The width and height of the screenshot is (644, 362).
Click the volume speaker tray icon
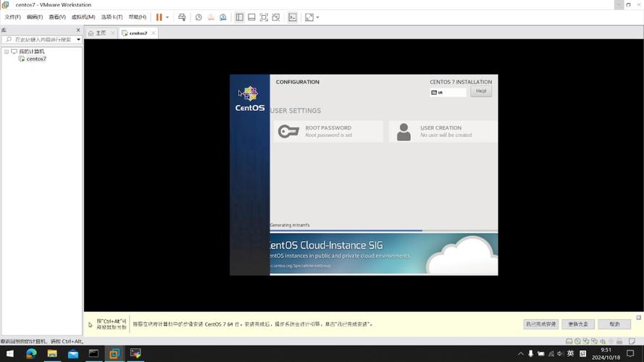tap(560, 353)
